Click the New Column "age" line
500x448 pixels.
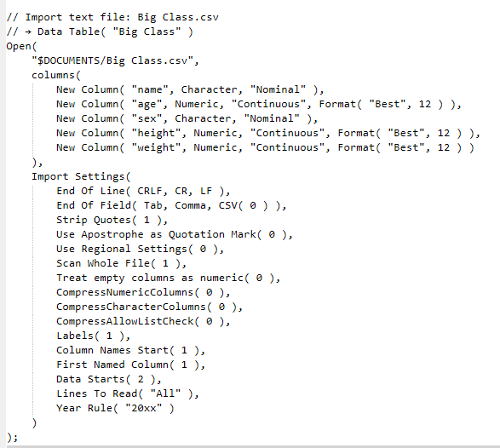coord(259,104)
